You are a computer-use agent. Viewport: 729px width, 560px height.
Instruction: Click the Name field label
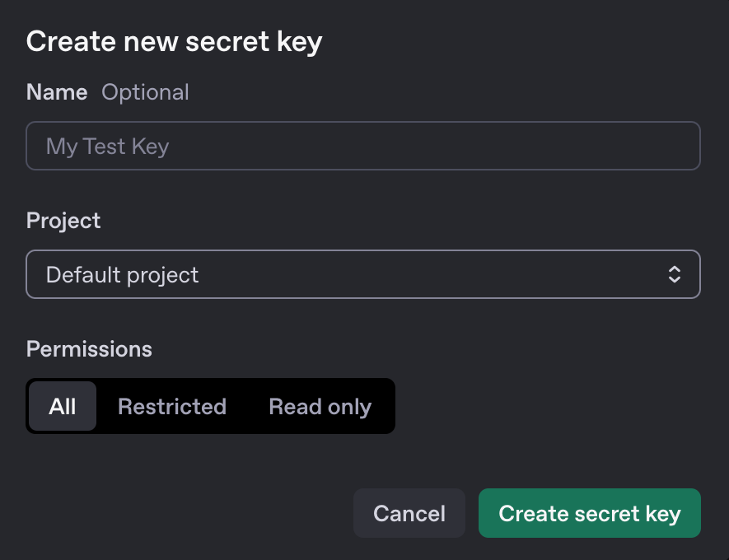56,92
